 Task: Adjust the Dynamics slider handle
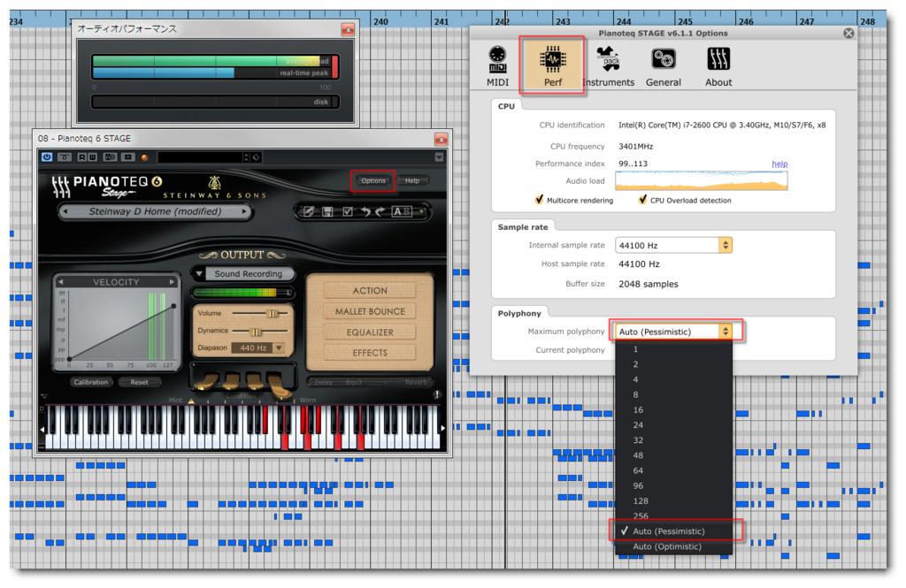[x=255, y=332]
